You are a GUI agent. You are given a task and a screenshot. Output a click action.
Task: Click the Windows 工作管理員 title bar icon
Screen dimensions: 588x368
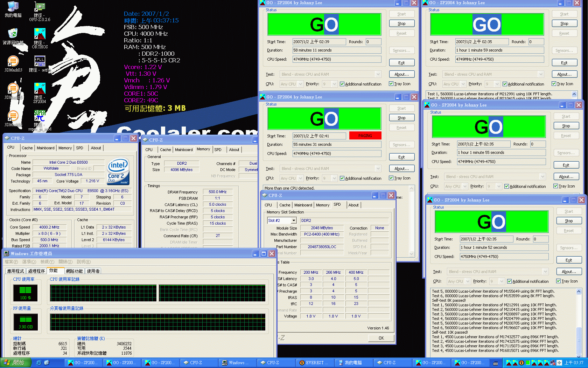(x=6, y=253)
